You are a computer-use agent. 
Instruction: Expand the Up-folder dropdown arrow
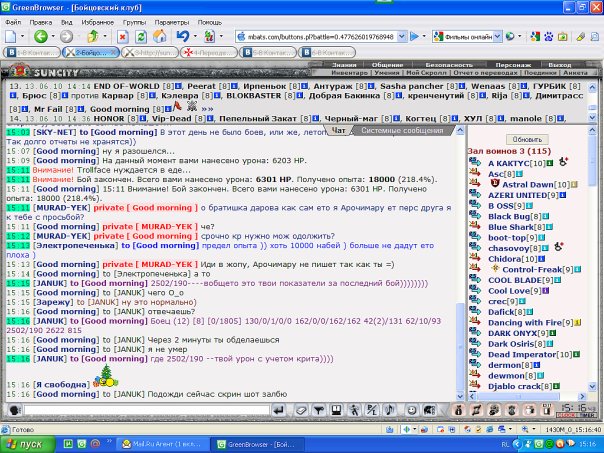(105, 37)
